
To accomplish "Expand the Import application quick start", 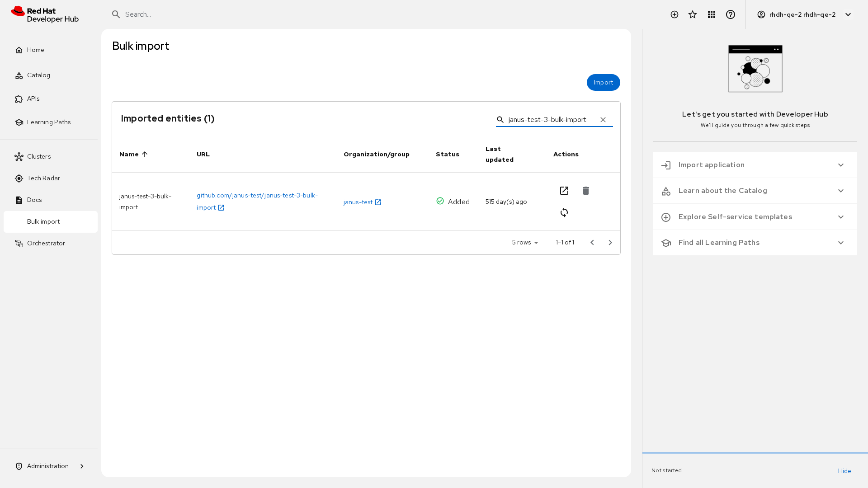I will point(755,165).
